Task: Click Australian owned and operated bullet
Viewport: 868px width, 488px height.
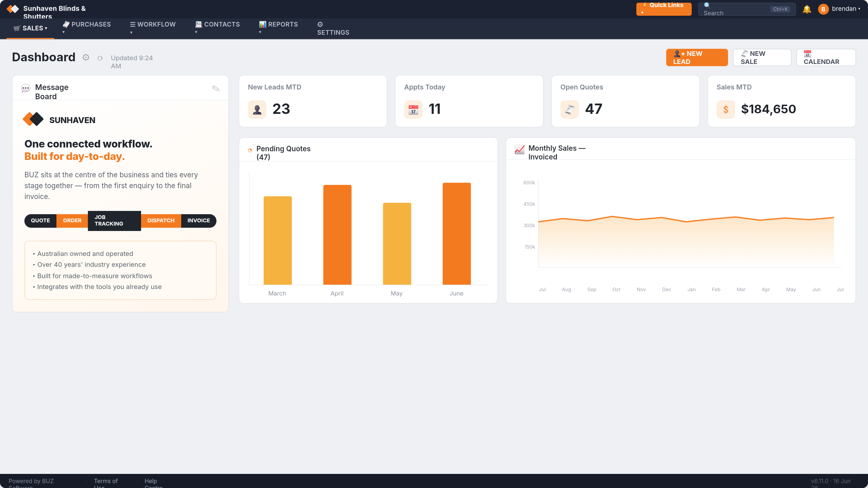Action: [85, 253]
